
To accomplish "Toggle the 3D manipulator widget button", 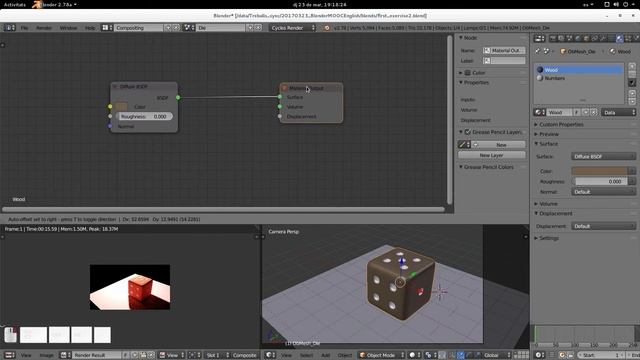I will tap(452, 355).
